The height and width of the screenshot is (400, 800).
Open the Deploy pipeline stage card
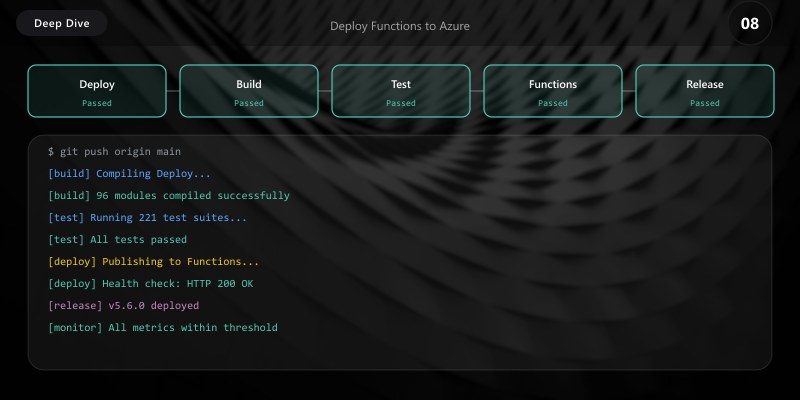(97, 91)
